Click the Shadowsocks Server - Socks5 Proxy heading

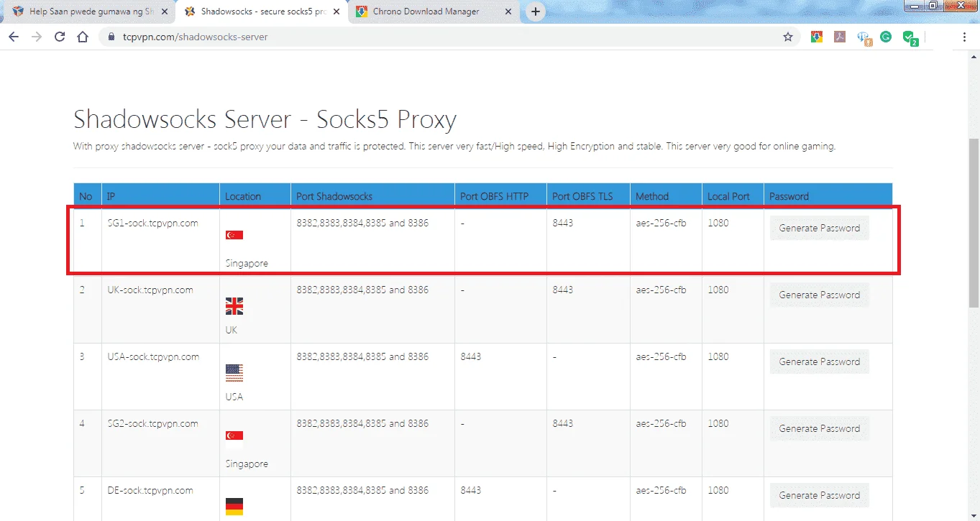(265, 119)
